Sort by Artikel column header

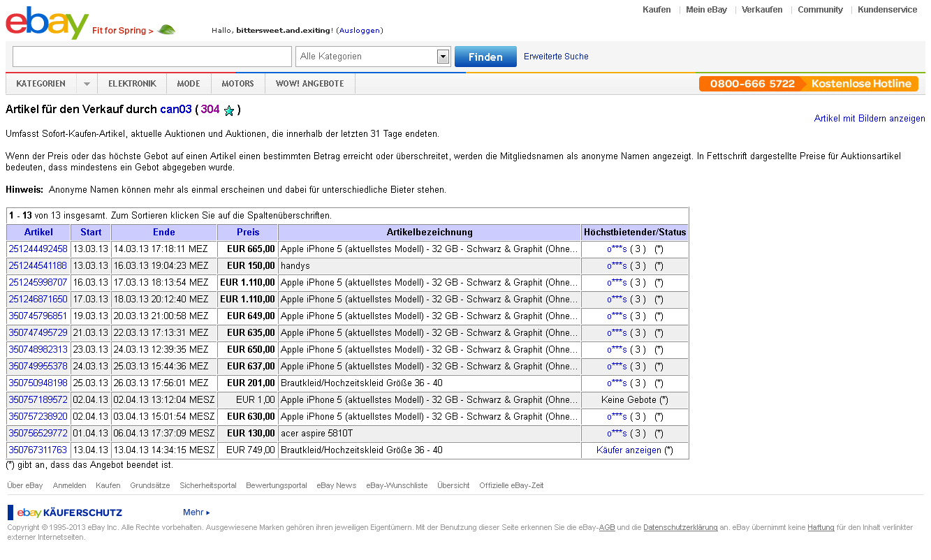[38, 233]
